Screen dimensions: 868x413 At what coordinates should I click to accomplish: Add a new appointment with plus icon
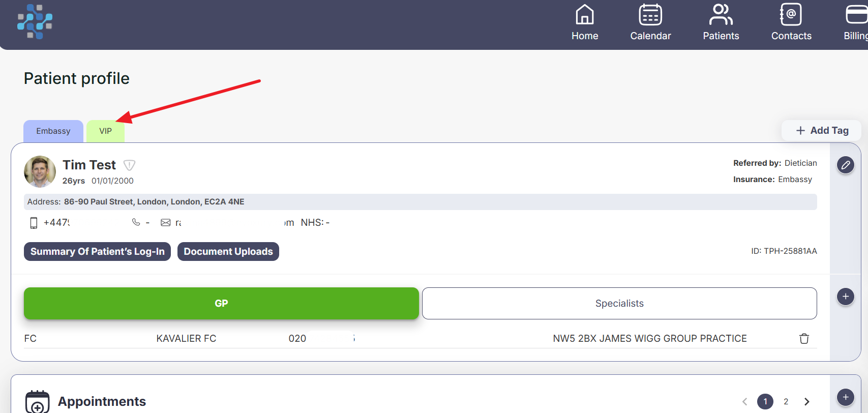click(x=845, y=397)
